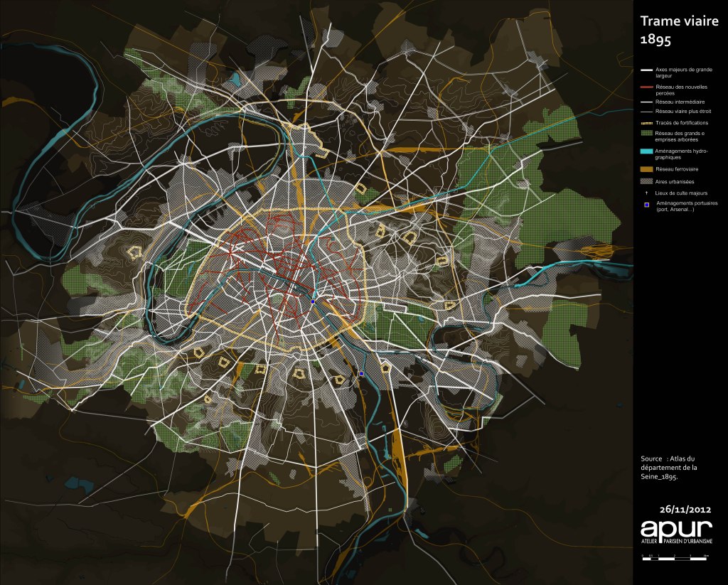The height and width of the screenshot is (585, 728).
Task: Click the red line legend symbol
Action: pyautogui.click(x=646, y=88)
